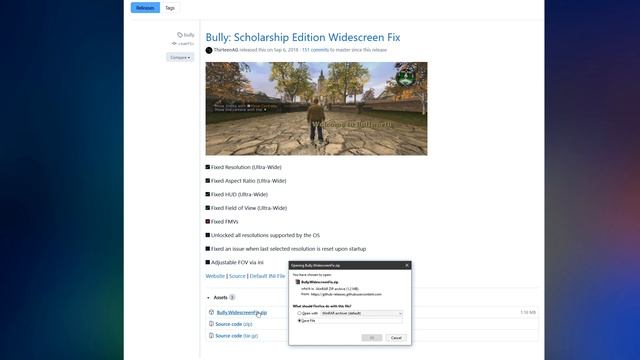Click the Fixed Field of View bullet icon
The width and height of the screenshot is (640, 360).
(208, 208)
